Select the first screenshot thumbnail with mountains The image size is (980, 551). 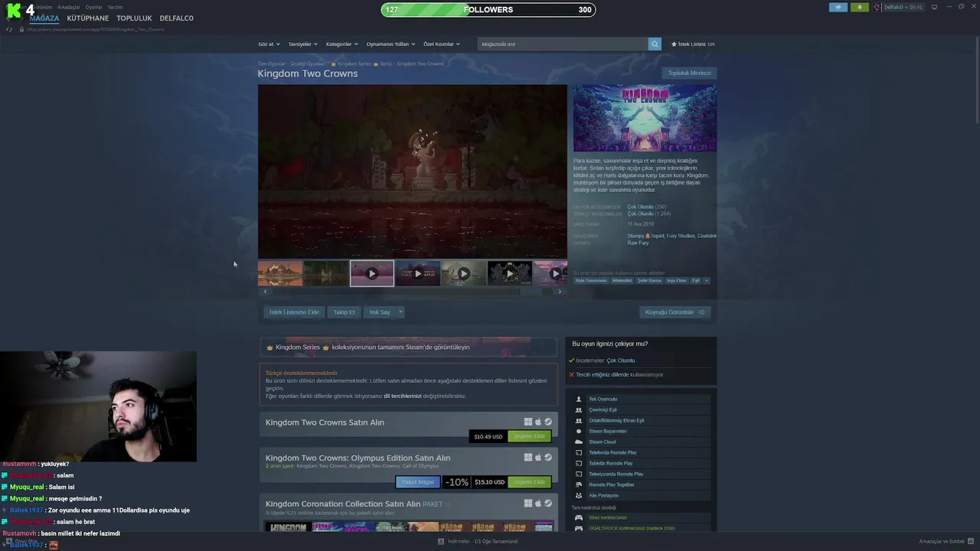coord(280,273)
